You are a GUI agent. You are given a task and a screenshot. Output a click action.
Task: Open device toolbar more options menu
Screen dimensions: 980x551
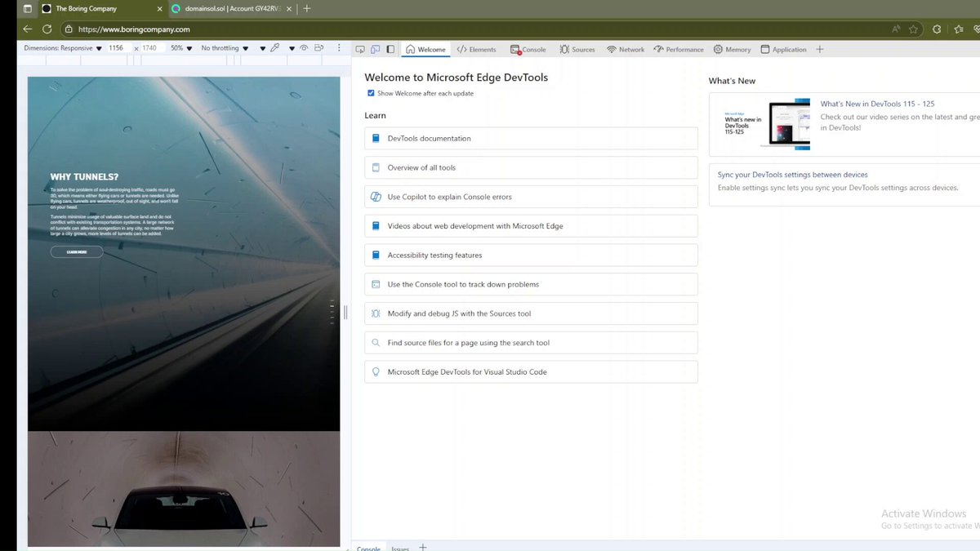pyautogui.click(x=340, y=48)
